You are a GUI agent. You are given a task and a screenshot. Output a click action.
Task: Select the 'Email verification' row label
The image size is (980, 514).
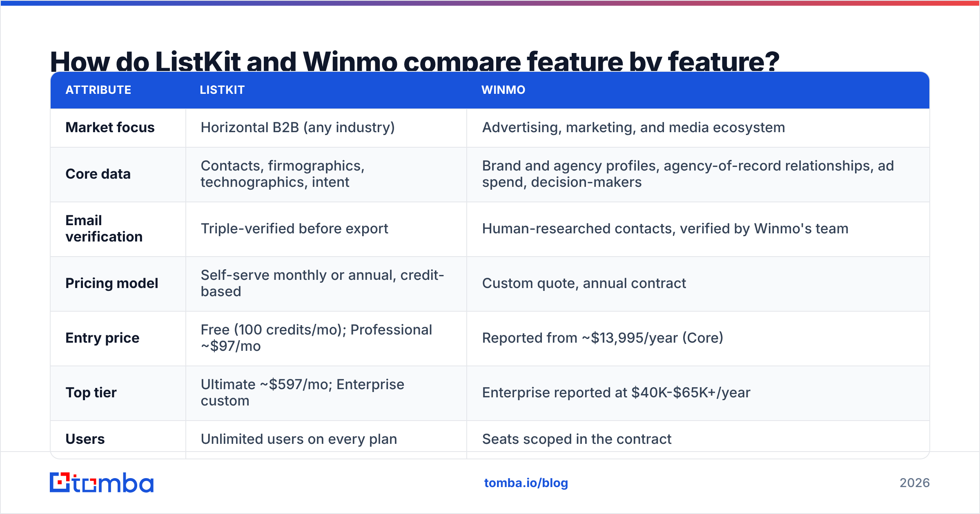(104, 228)
